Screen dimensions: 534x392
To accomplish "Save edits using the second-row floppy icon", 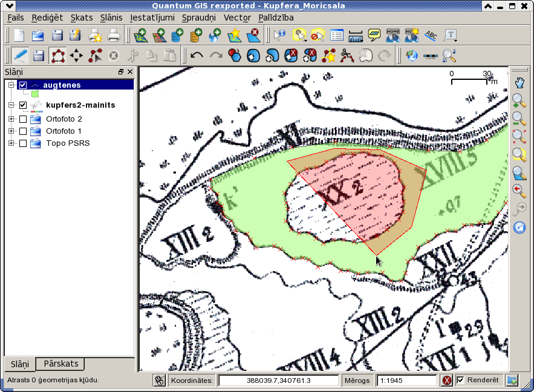I will [39, 56].
